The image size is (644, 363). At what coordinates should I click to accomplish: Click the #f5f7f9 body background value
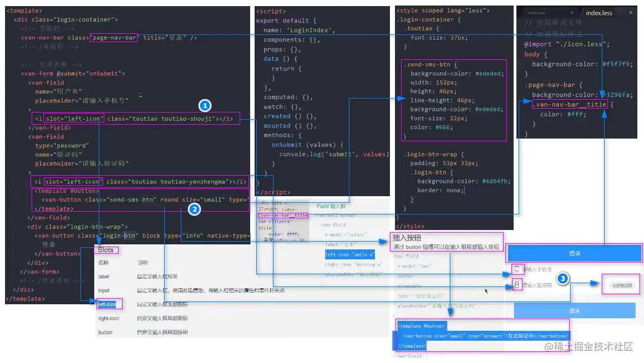(x=617, y=64)
